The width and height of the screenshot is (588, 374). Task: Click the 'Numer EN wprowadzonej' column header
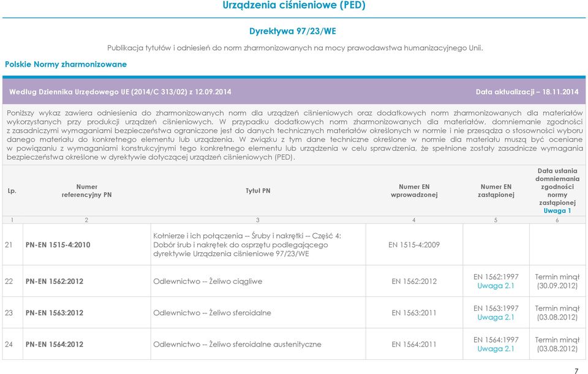pyautogui.click(x=414, y=191)
